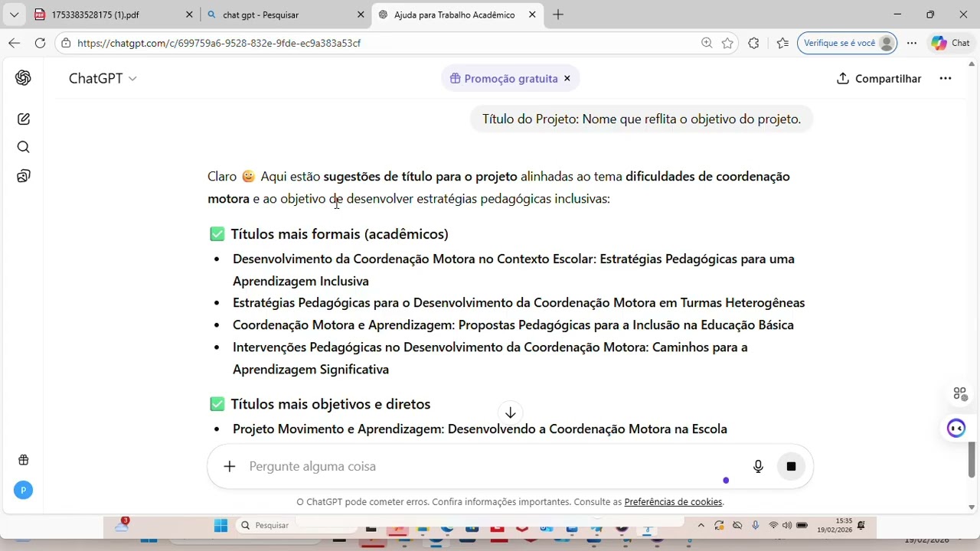Open the favorites list icon
Viewport: 980px width, 551px height.
pos(782,43)
